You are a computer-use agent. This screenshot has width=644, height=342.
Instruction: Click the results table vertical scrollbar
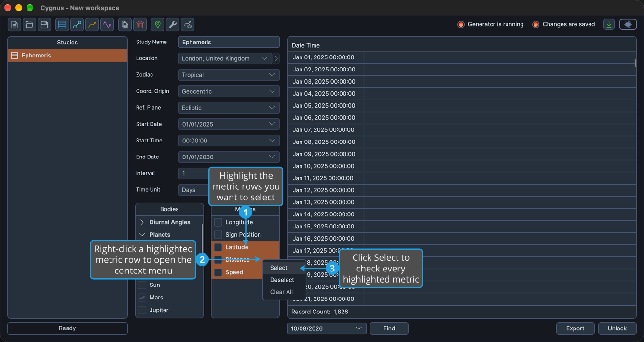[x=635, y=63]
